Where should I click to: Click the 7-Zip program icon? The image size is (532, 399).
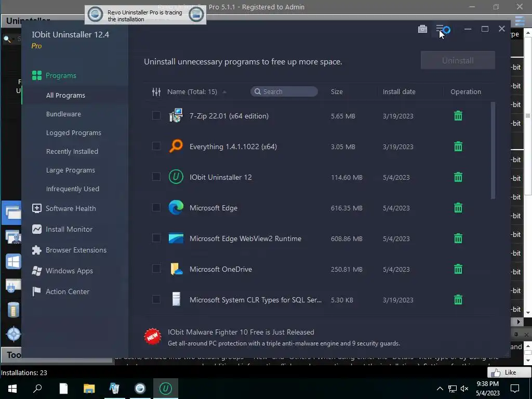176,115
